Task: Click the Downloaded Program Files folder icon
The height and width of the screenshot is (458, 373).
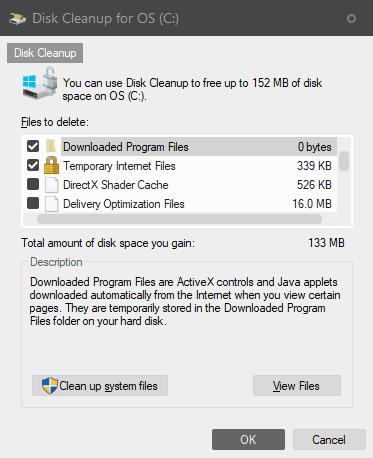Action: 51,147
